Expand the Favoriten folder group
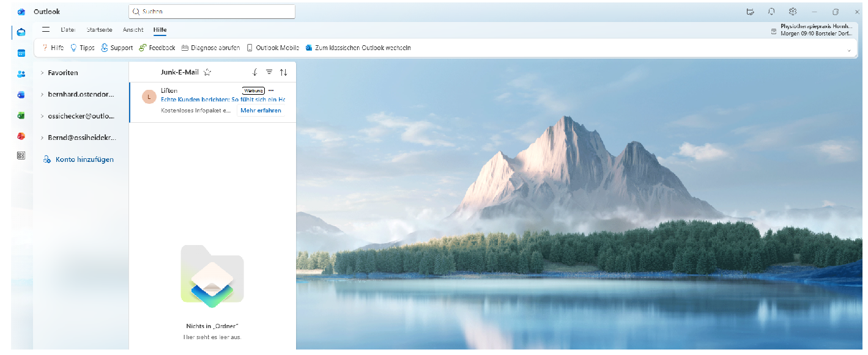 pos(42,73)
